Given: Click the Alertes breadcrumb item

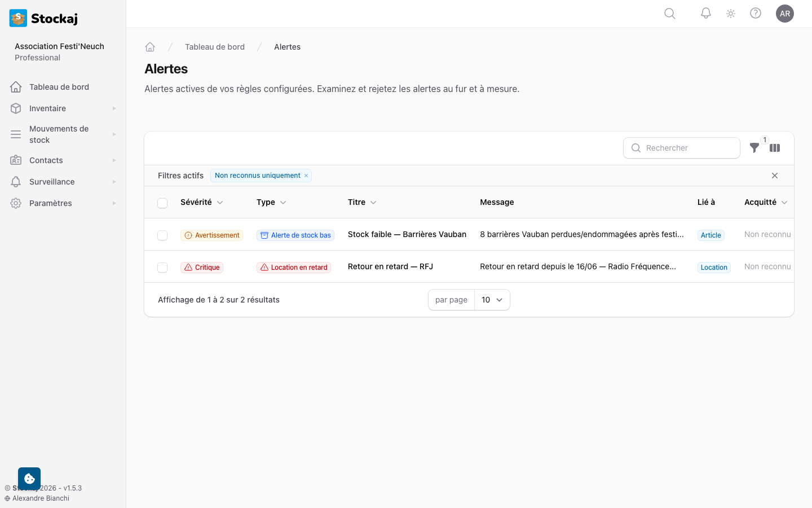Looking at the screenshot, I should point(287,47).
